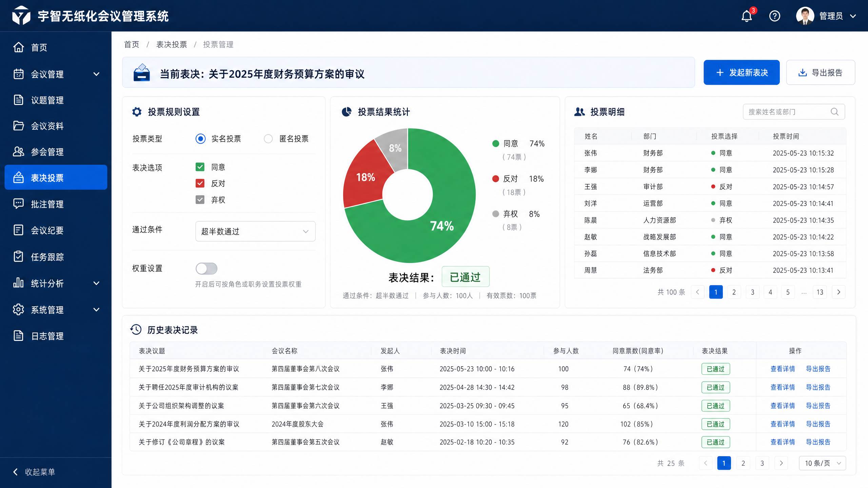Click the plus icon in 发起新表决
Screen dimensions: 868x488
click(x=720, y=73)
